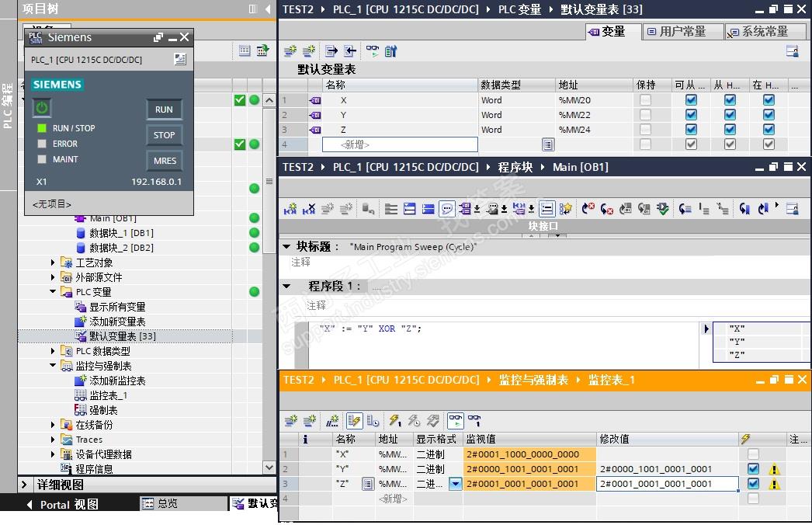Toggle network comments icon in Main toolbar
Viewport: 812px width, 525px height.
tap(547, 209)
